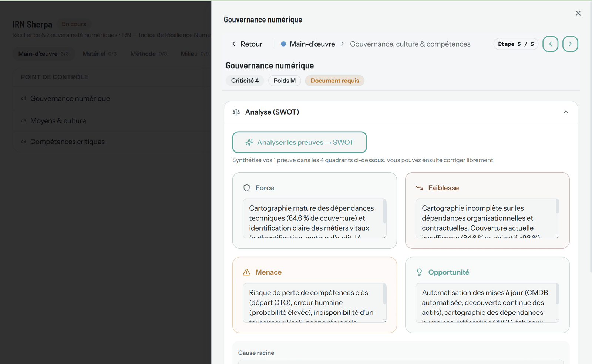
Task: Click the Menace text area scrollbar
Action: click(385, 294)
